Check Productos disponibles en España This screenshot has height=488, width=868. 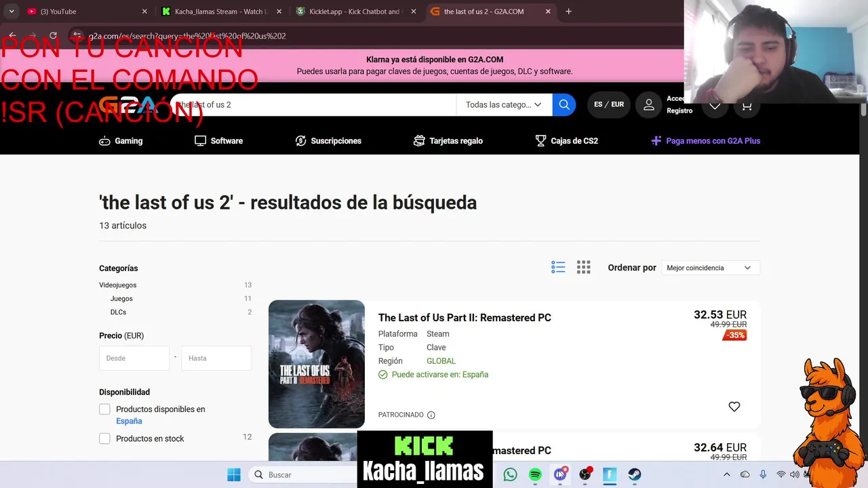[104, 409]
